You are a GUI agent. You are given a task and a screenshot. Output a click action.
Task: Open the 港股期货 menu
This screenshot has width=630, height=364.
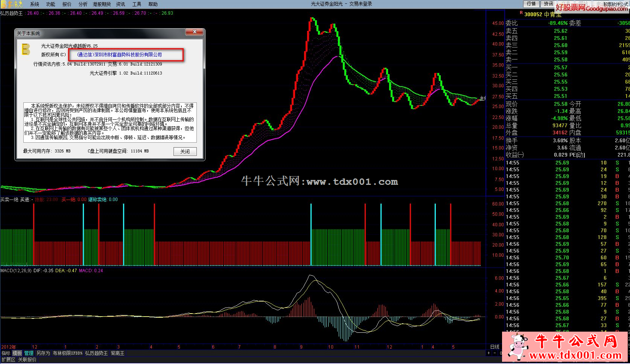tap(102, 4)
